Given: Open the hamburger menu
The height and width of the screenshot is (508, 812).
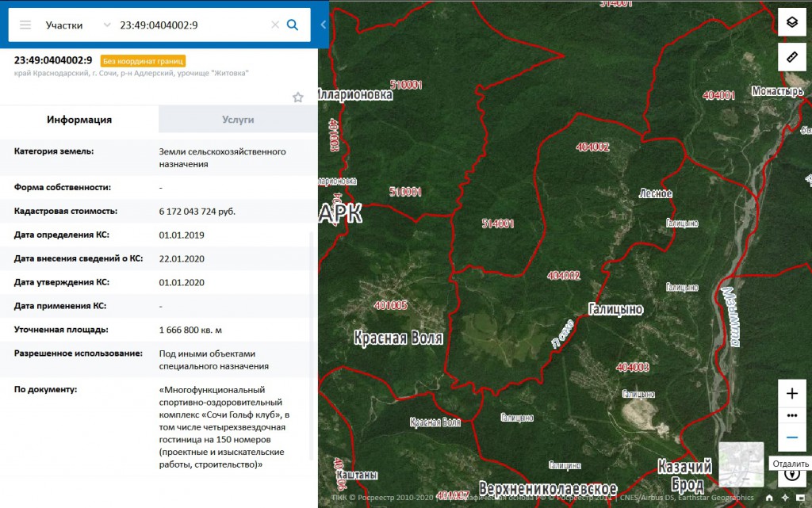Looking at the screenshot, I should tap(25, 25).
